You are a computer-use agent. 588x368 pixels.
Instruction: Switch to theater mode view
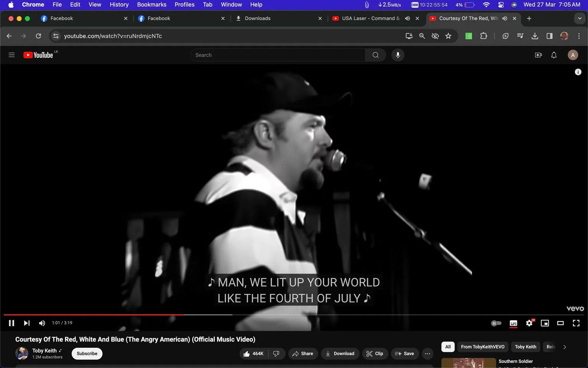pyautogui.click(x=560, y=323)
